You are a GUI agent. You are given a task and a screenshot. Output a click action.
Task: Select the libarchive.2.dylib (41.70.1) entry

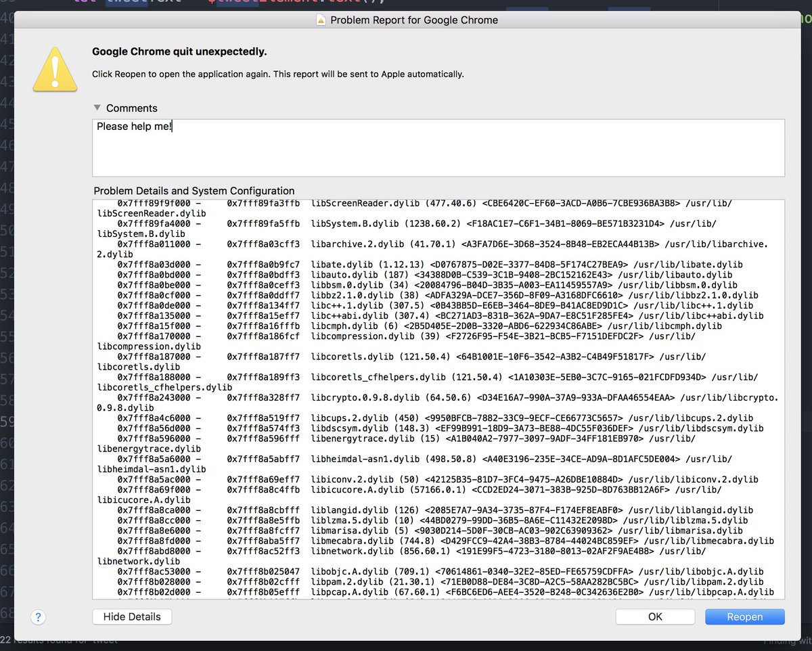[x=433, y=249]
